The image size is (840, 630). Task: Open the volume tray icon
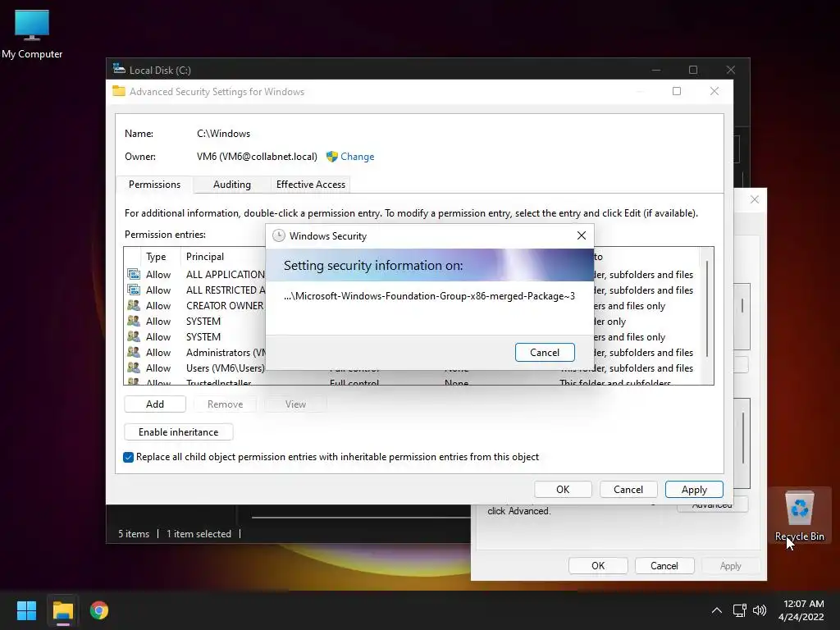tap(759, 610)
